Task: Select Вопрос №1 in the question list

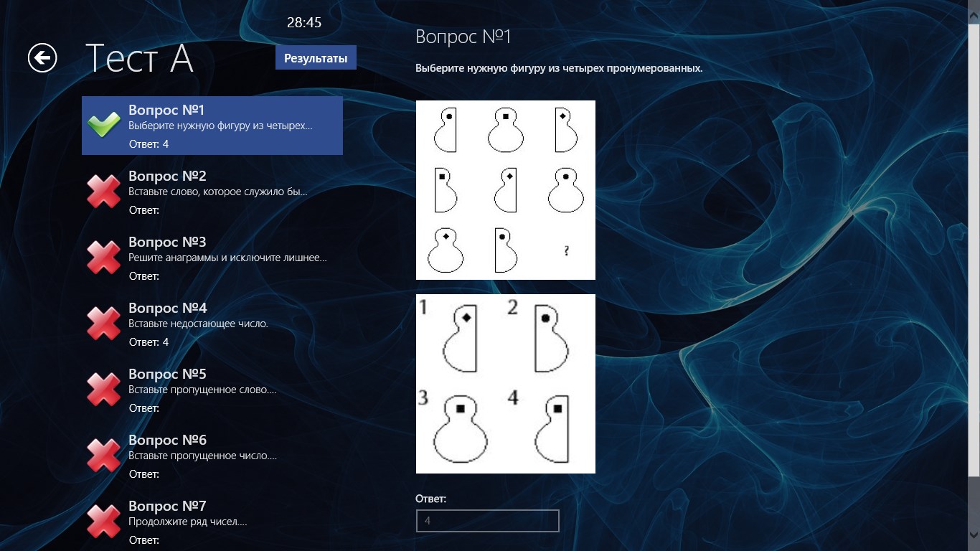Action: tap(212, 126)
